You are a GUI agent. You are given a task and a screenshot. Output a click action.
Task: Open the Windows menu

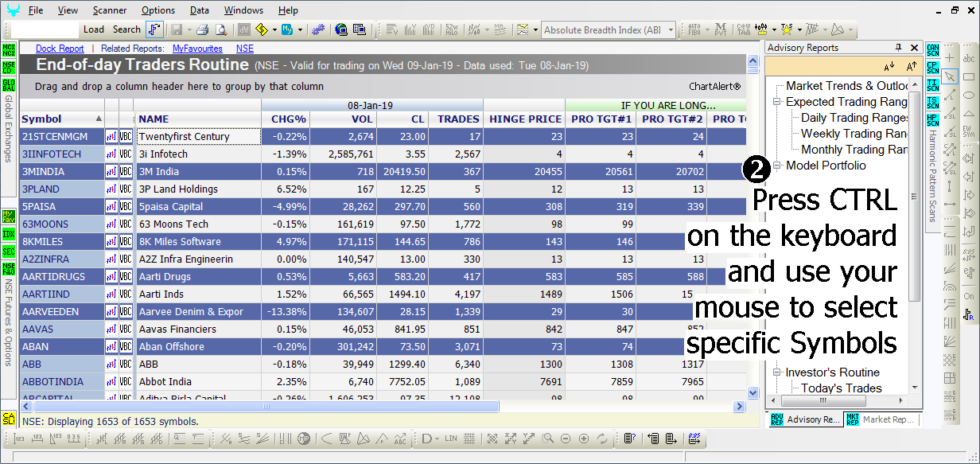point(243,10)
